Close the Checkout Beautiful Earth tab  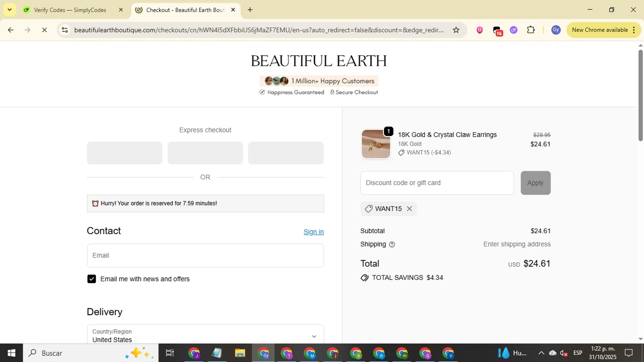click(x=233, y=9)
